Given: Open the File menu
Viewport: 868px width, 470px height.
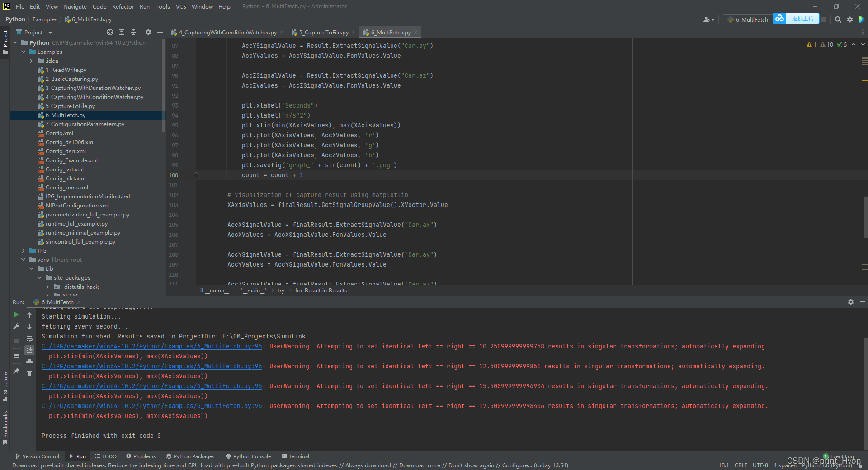Looking at the screenshot, I should click(x=20, y=6).
